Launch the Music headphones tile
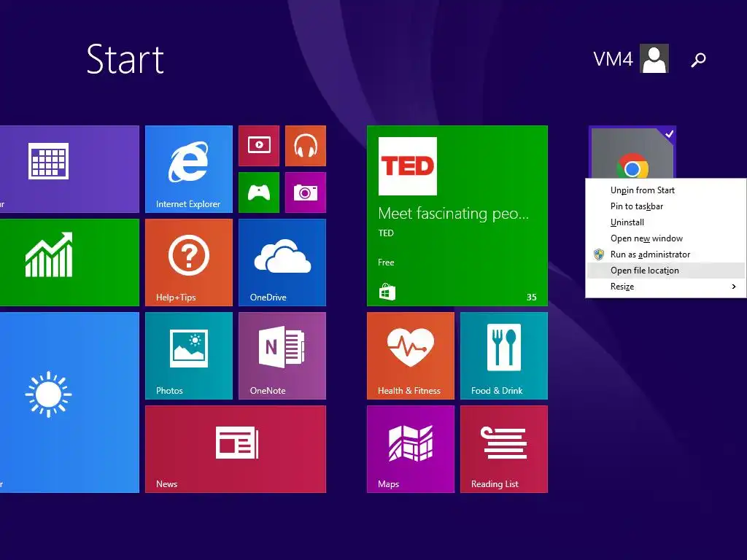 306,146
